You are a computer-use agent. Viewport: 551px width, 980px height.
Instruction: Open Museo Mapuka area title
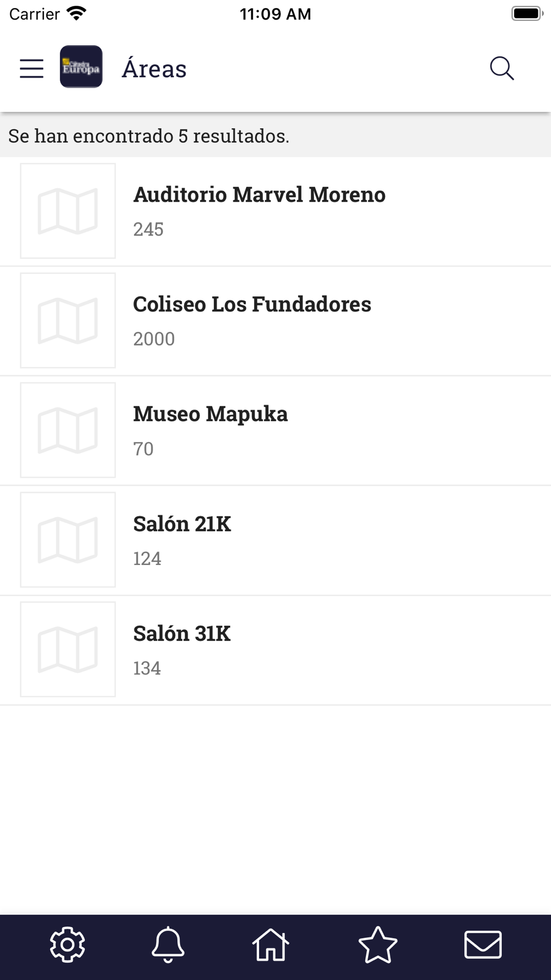coord(210,414)
